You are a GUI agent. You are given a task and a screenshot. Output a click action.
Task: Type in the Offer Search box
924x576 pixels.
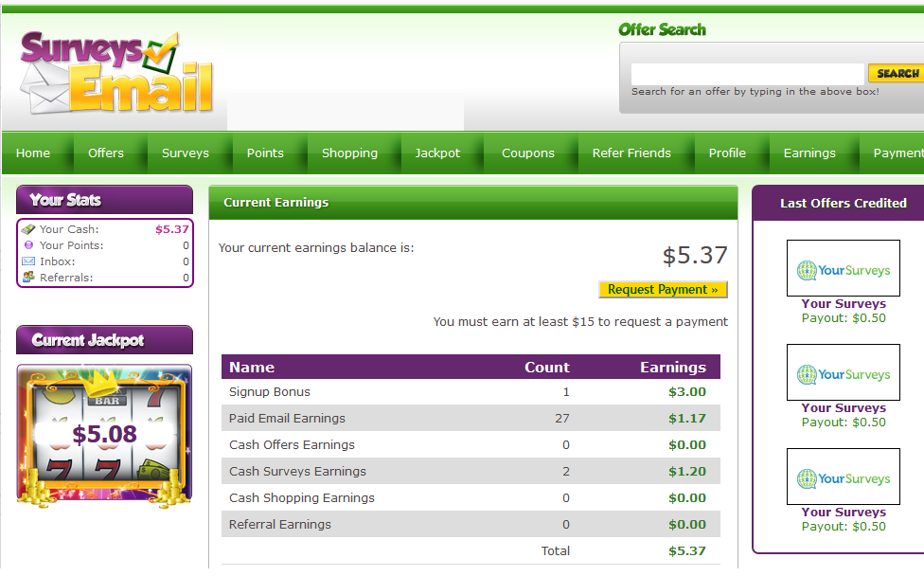[x=747, y=73]
